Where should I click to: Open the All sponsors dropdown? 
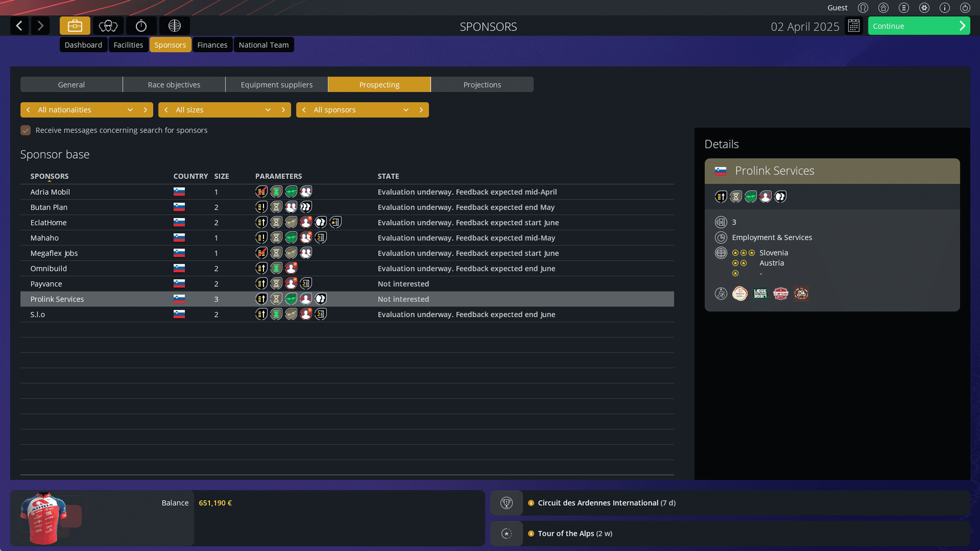click(x=361, y=110)
